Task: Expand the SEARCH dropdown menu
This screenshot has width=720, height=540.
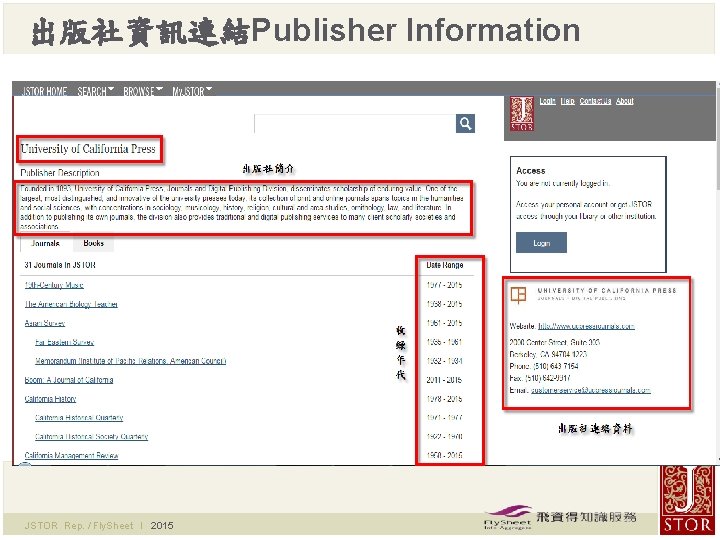Action: click(x=96, y=91)
